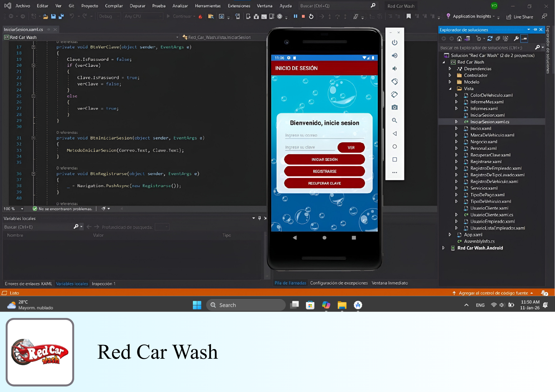
Task: Switch to the Inspección 1 tab
Action: tap(104, 284)
